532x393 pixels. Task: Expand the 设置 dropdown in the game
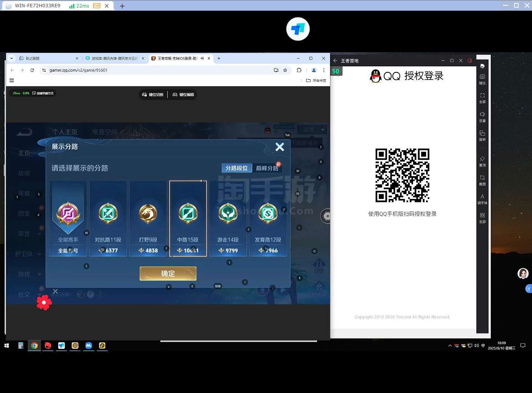[x=312, y=130]
